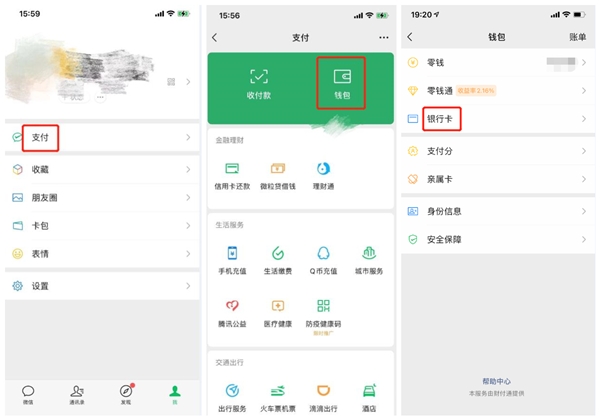
Task: Open 零钱 balance row
Action: pos(497,62)
